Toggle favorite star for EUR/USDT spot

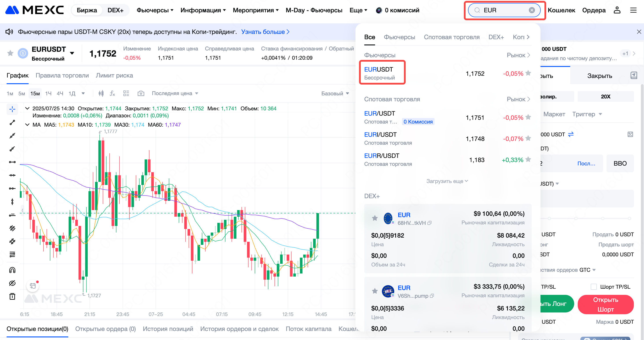[x=528, y=117]
